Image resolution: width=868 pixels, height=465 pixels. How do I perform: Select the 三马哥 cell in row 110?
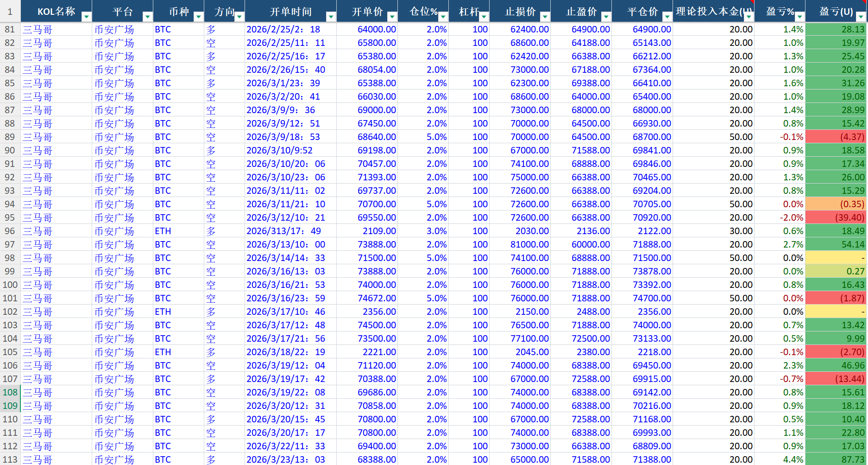[56, 419]
